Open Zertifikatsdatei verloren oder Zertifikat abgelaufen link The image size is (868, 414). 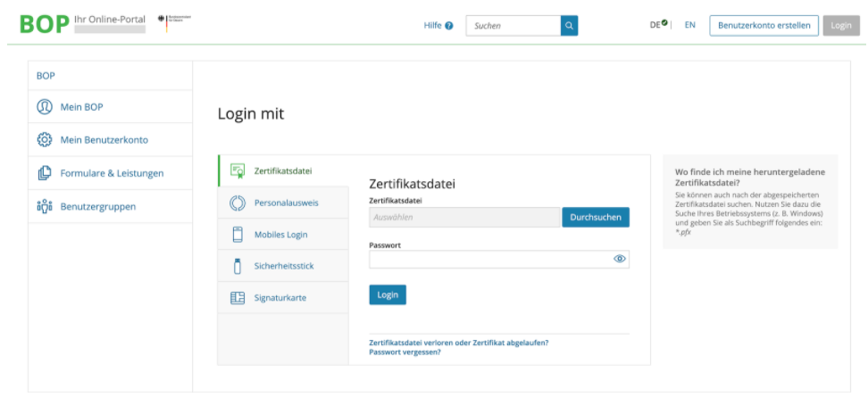point(459,343)
